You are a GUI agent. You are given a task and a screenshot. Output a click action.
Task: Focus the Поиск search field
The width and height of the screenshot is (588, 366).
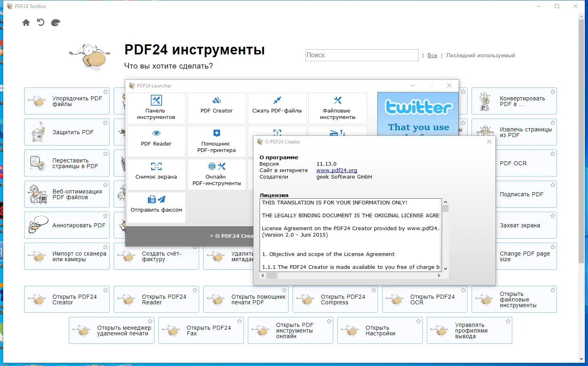coord(362,55)
